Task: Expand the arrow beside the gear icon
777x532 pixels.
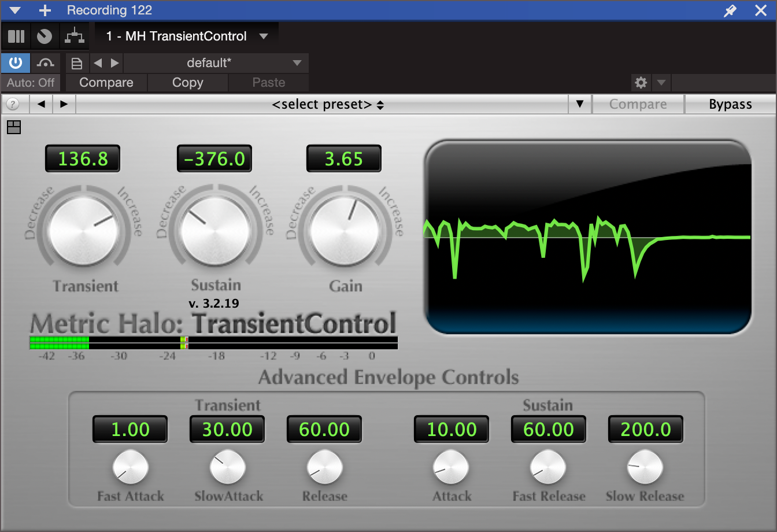Action: (x=661, y=83)
